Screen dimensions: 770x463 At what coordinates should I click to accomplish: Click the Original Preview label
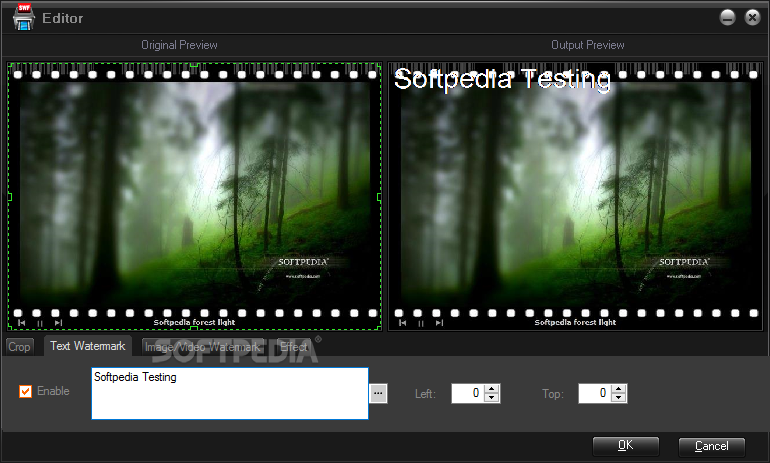coord(179,45)
